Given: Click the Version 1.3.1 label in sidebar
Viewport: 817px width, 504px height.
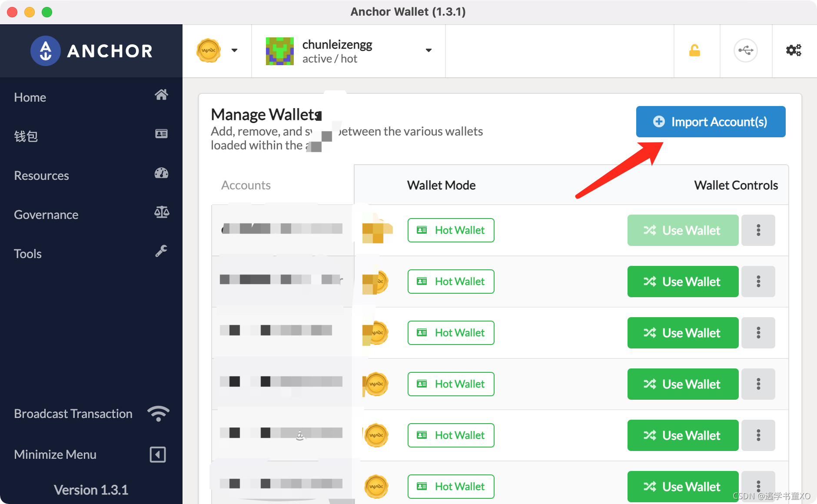Looking at the screenshot, I should pos(91,490).
